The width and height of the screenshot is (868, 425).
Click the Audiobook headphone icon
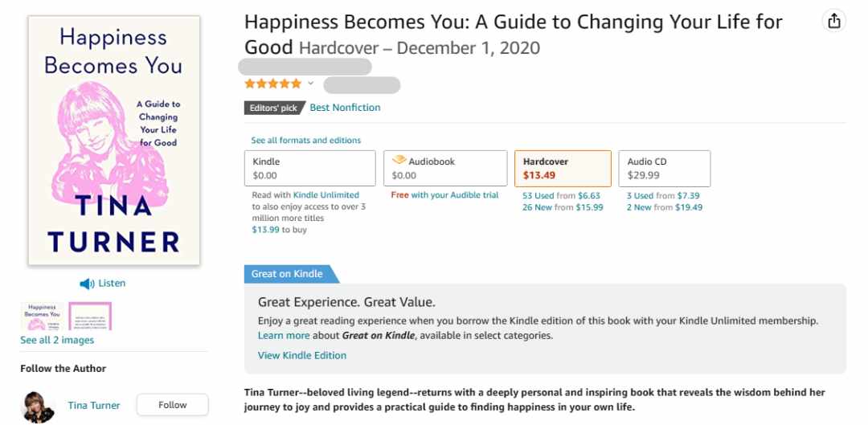click(x=399, y=161)
